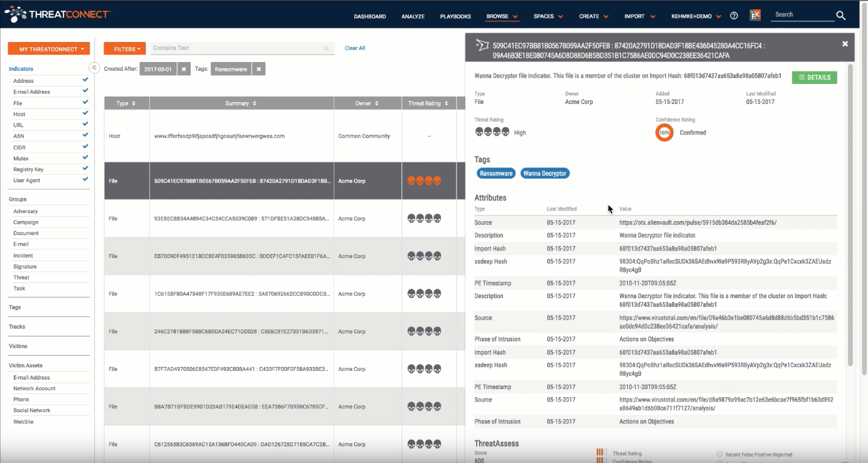Click the skull rating for the B8A7B71B row

click(x=425, y=407)
